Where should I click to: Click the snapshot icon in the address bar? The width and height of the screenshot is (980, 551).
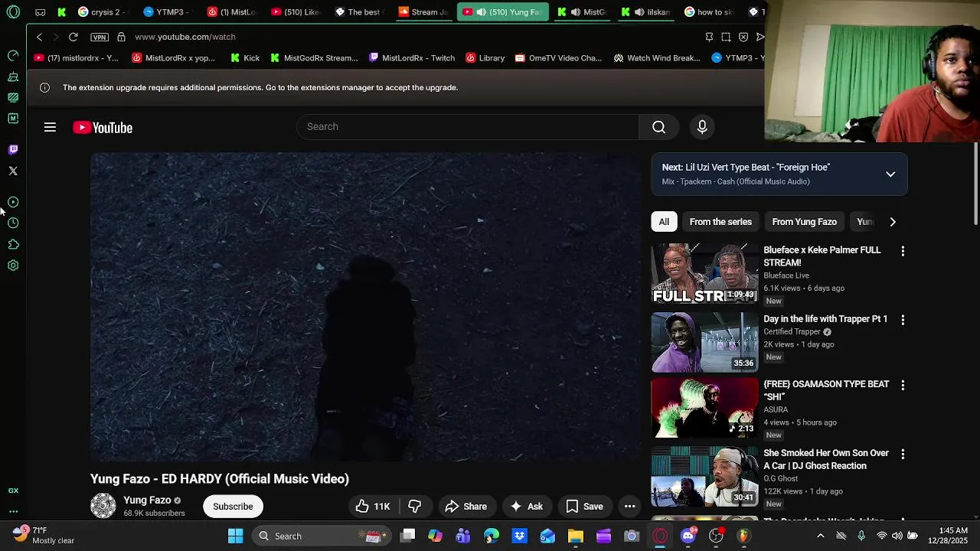point(726,37)
